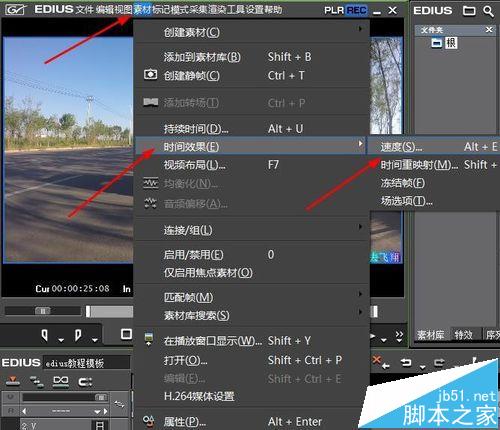The width and height of the screenshot is (500, 430).
Task: Expand the 匹配帧(M) submenu
Action: click(252, 297)
